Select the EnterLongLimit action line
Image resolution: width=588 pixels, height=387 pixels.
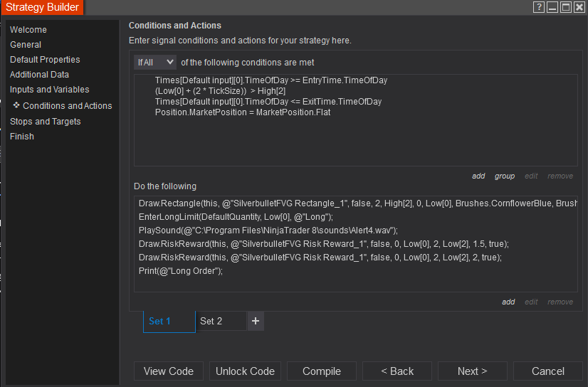tap(236, 217)
